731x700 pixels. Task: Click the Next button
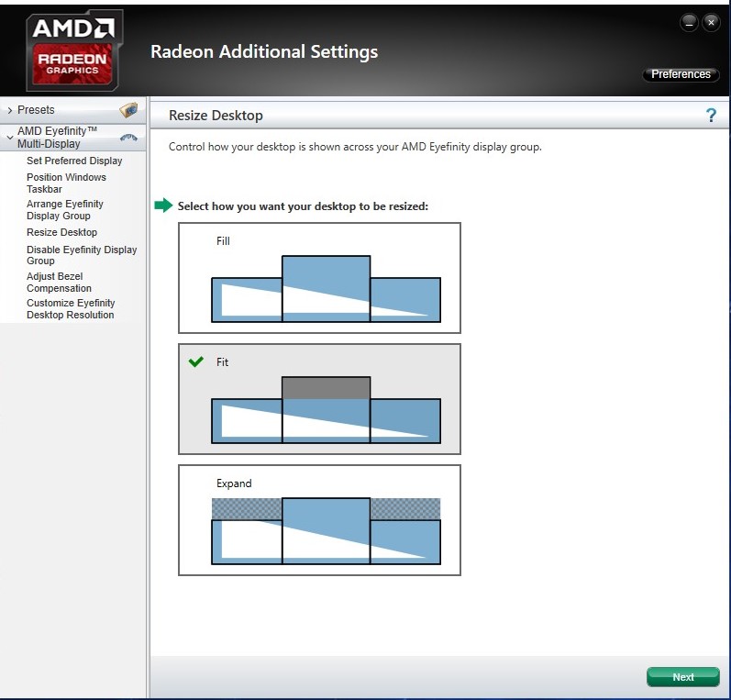(x=683, y=677)
